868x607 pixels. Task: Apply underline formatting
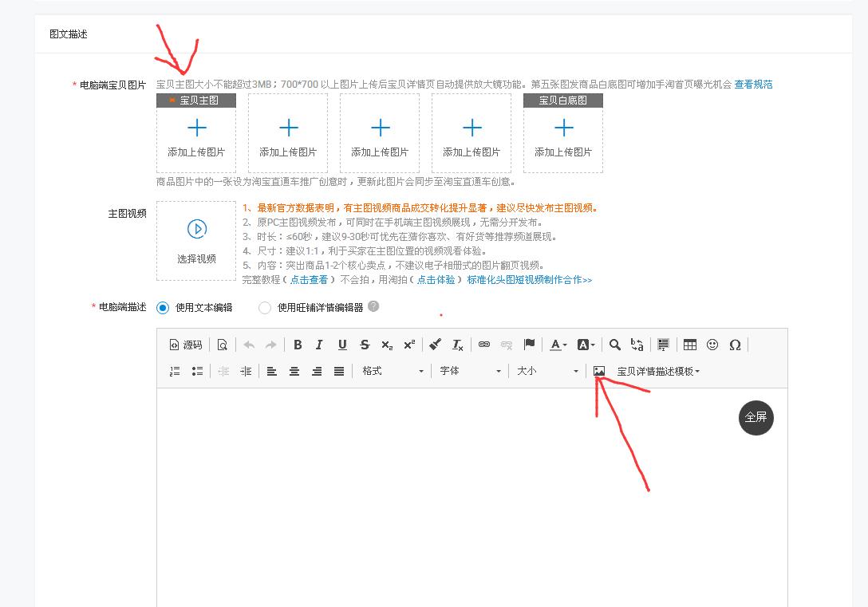(341, 344)
